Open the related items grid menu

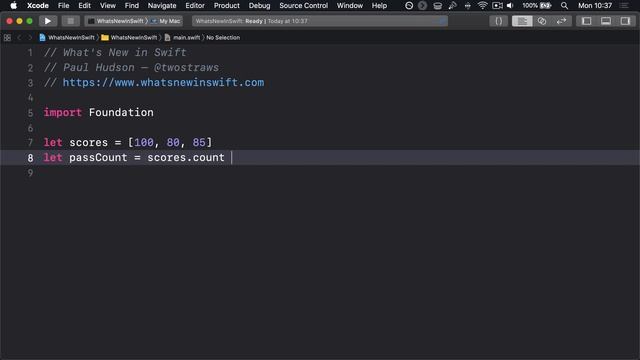7,38
